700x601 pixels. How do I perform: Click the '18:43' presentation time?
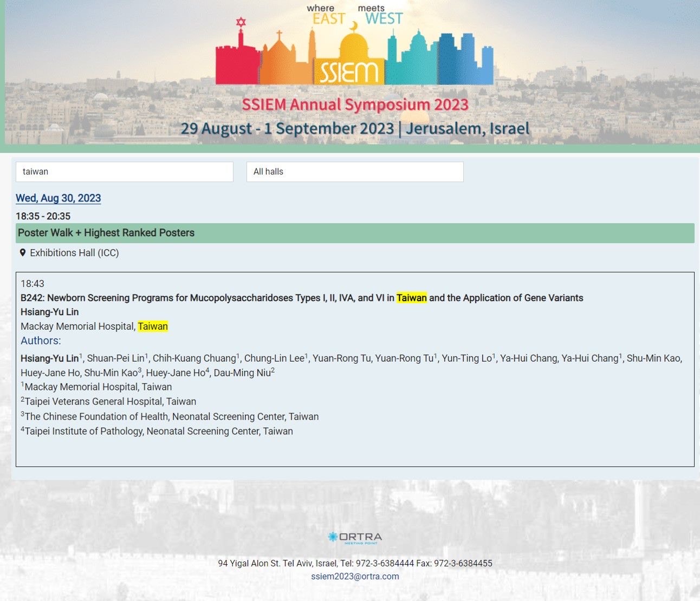click(x=33, y=284)
